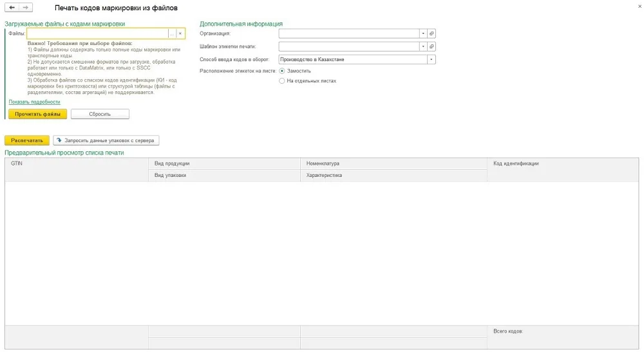Screen dimensions: 644x352
Task: Click the Производство в Казахстане value field
Action: (x=353, y=59)
